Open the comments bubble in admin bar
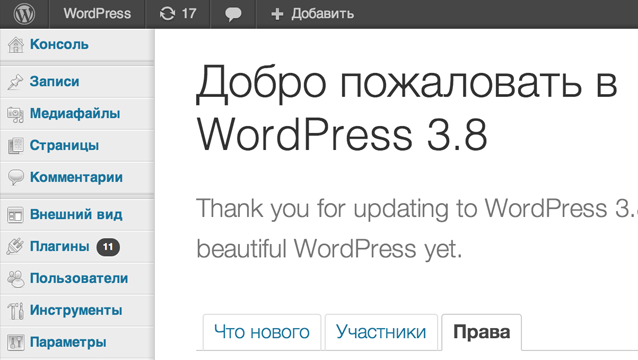638x360 pixels. 233,14
